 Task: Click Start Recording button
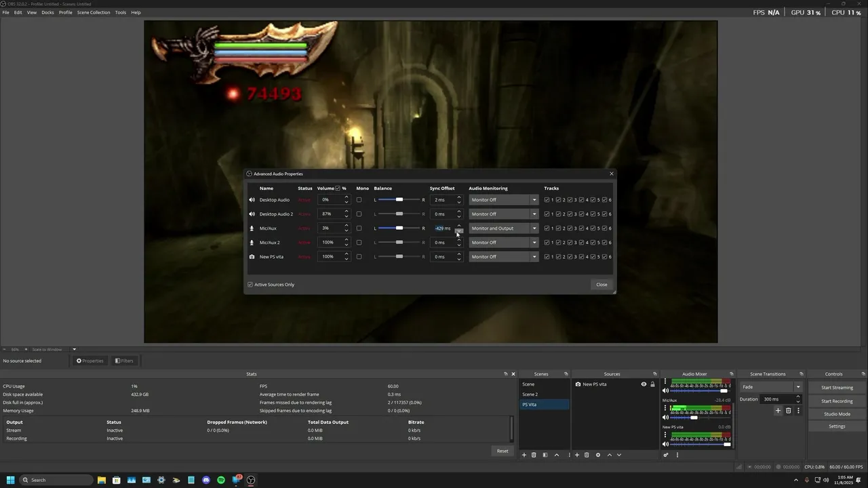tap(837, 401)
